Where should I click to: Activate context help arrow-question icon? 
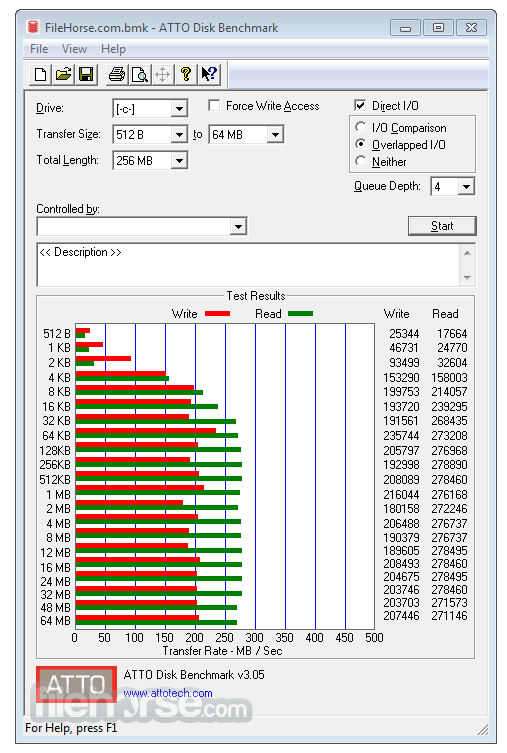209,74
